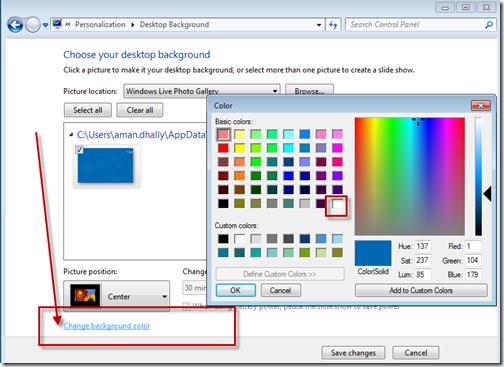Image resolution: width=504 pixels, height=367 pixels.
Task: Open recent pages arrow next to Forward
Action: [45, 25]
